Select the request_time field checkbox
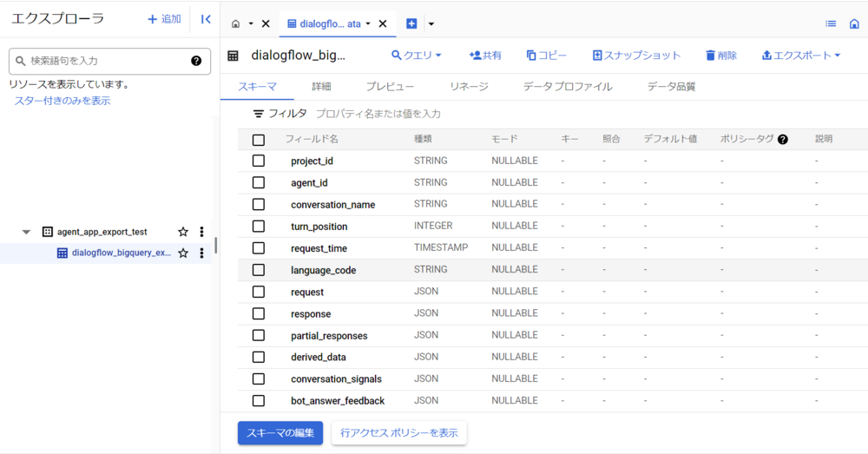The height and width of the screenshot is (454, 868). pos(259,248)
